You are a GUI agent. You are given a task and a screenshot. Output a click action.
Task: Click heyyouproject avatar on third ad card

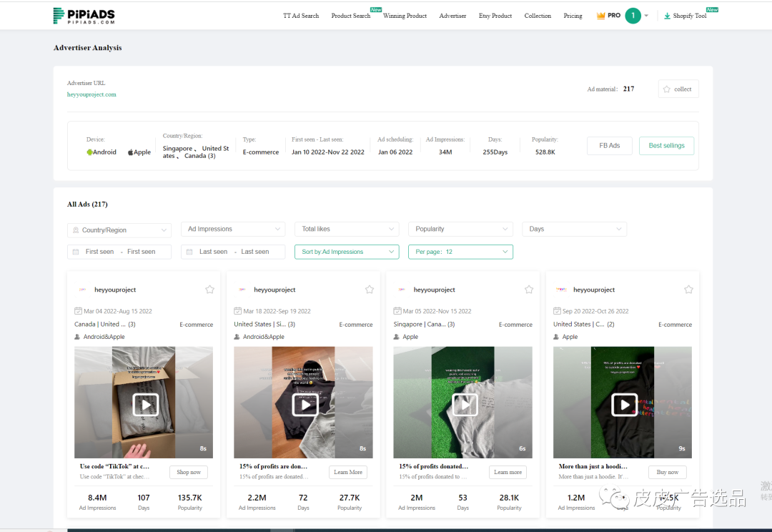point(402,290)
